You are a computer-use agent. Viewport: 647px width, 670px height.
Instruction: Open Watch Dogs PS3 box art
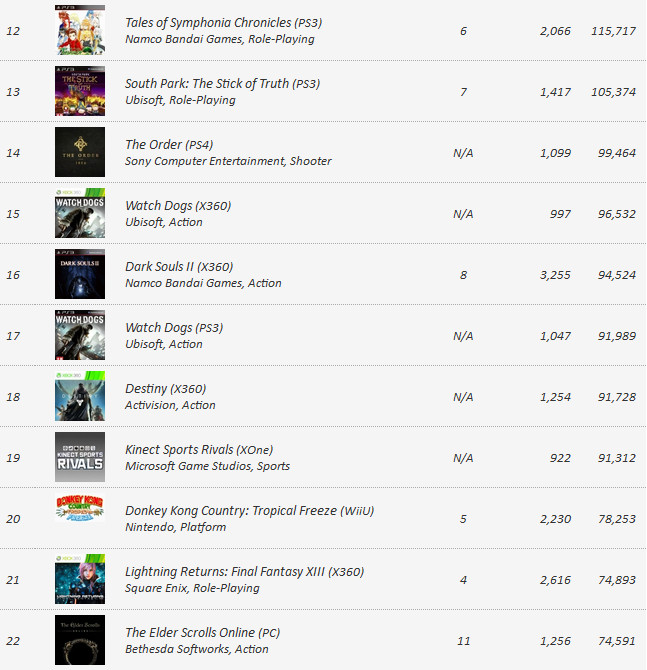[x=80, y=335]
